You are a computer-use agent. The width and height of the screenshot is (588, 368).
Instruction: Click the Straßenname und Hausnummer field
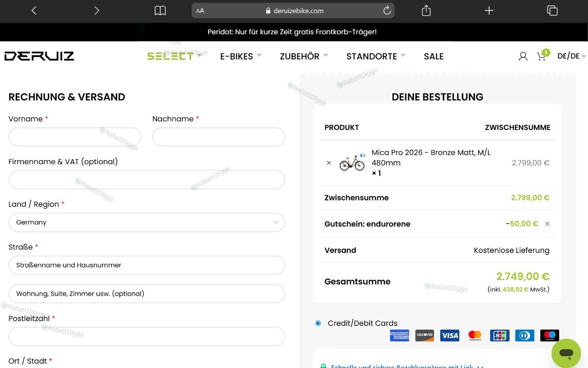coord(147,265)
